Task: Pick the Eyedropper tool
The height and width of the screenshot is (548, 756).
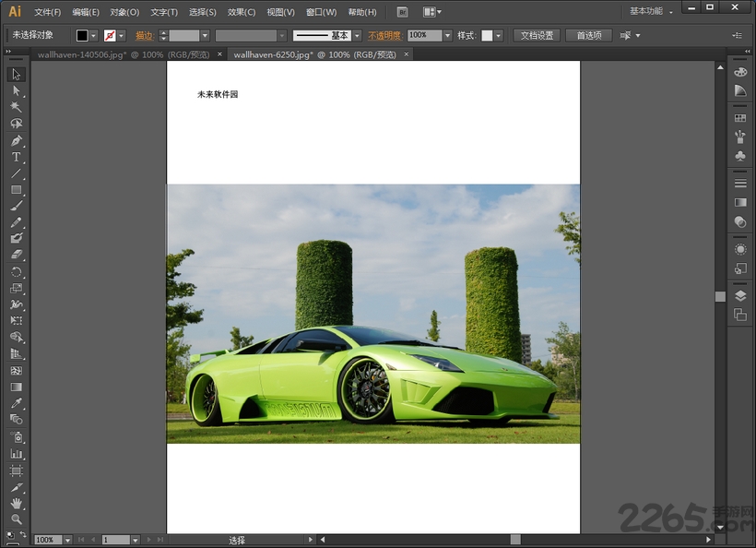Action: 16,403
